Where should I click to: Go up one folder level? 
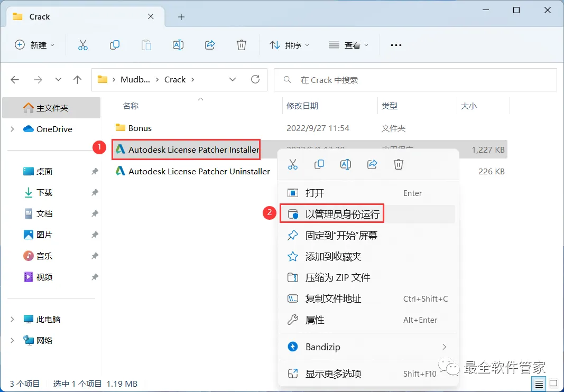[x=77, y=79]
